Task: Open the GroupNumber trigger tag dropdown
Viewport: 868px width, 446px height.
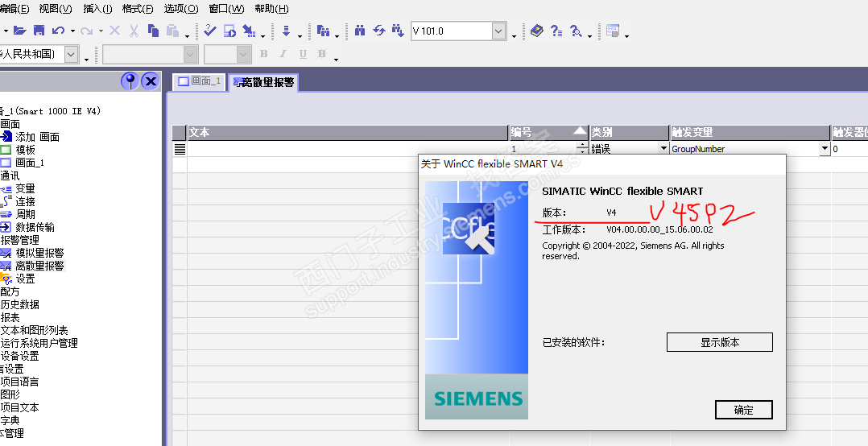Action: [x=825, y=148]
